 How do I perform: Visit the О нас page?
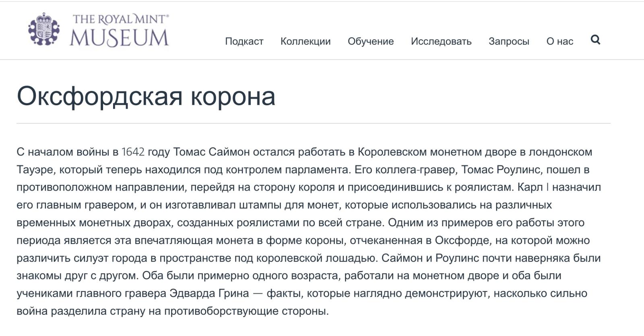(559, 41)
